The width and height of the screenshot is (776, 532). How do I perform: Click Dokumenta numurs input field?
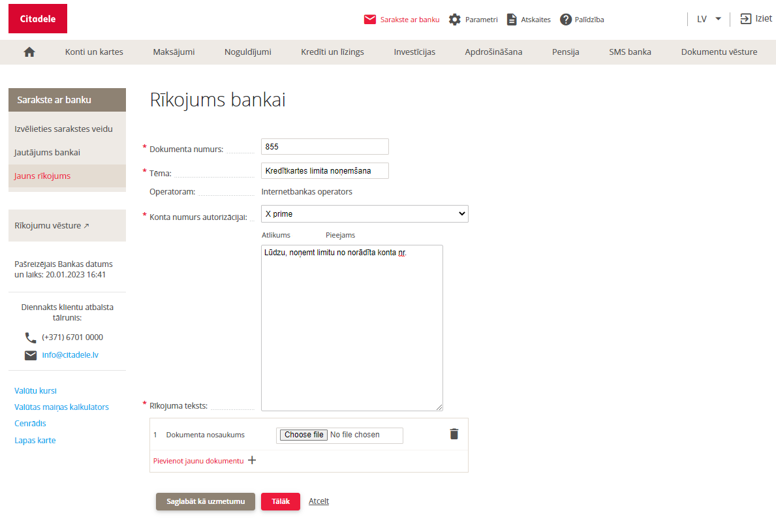tap(324, 146)
